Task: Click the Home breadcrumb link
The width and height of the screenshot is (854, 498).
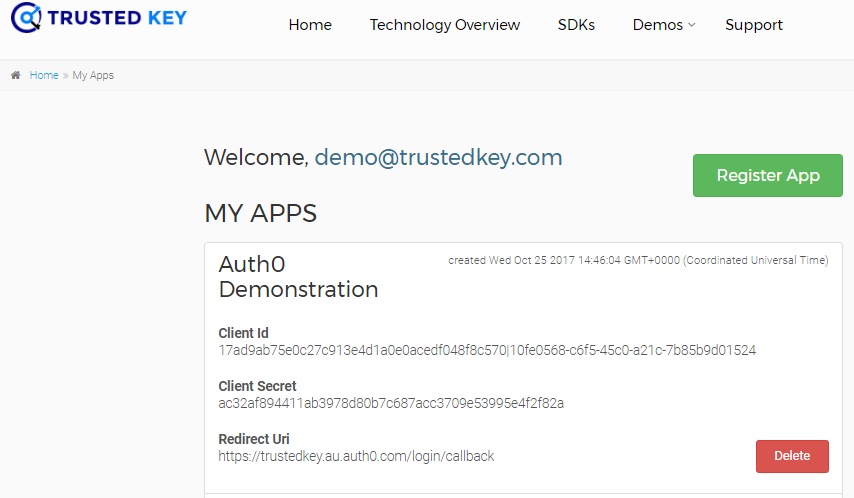Action: 44,75
